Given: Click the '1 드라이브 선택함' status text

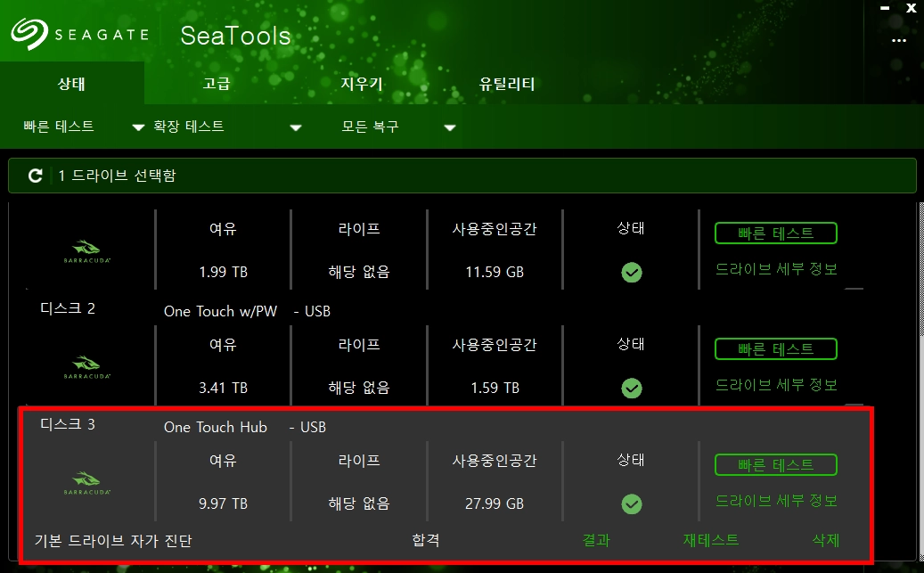Looking at the screenshot, I should (x=117, y=175).
